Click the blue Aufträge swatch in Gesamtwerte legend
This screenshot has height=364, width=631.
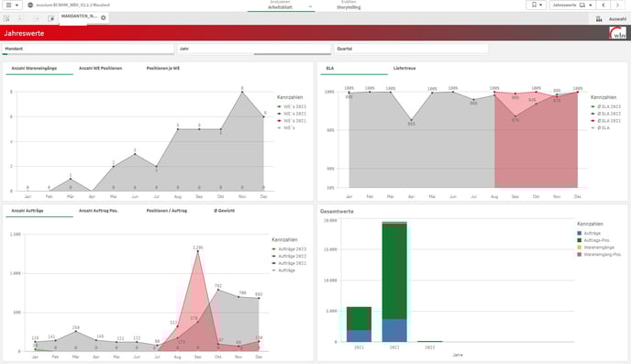(x=580, y=233)
